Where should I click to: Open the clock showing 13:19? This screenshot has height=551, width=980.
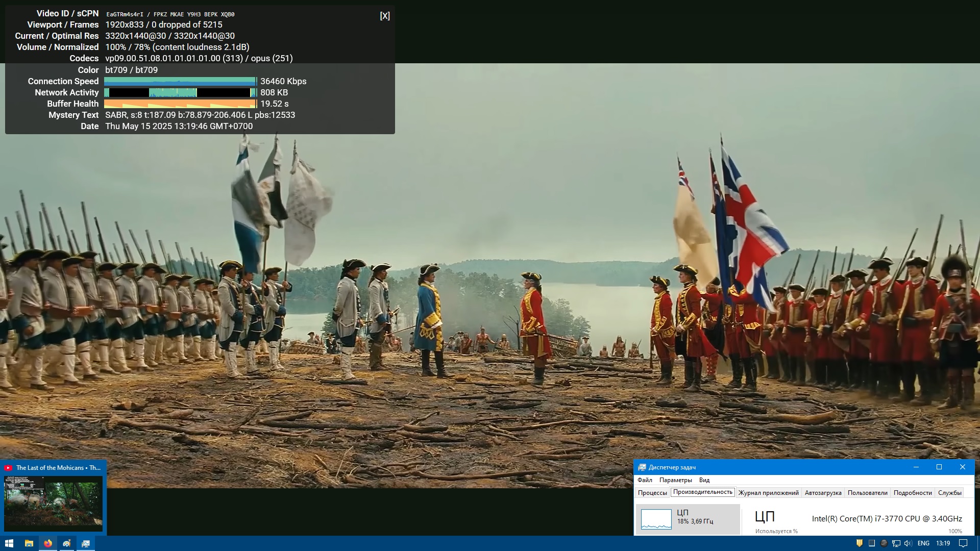coord(943,543)
